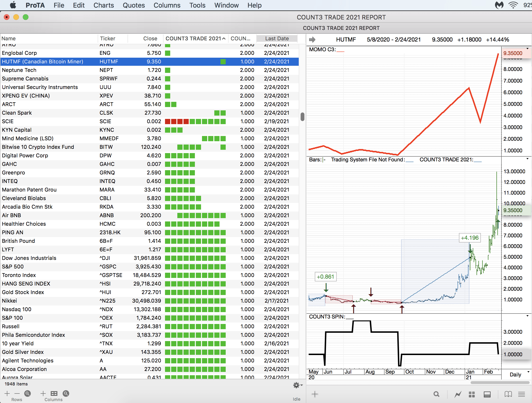The image size is (532, 403).
Task: Click the table's vertical scrollbar thumb
Action: 303,117
